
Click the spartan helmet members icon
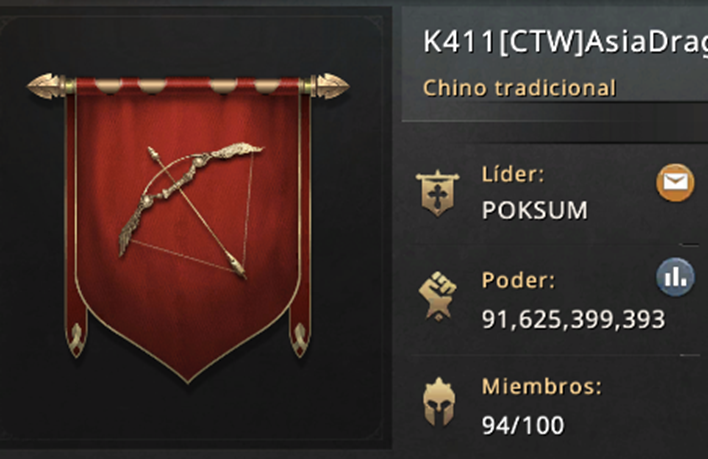point(438,402)
